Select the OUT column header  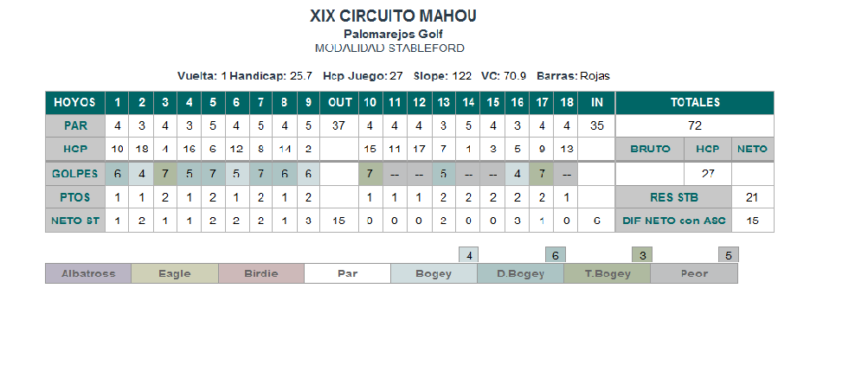point(340,102)
